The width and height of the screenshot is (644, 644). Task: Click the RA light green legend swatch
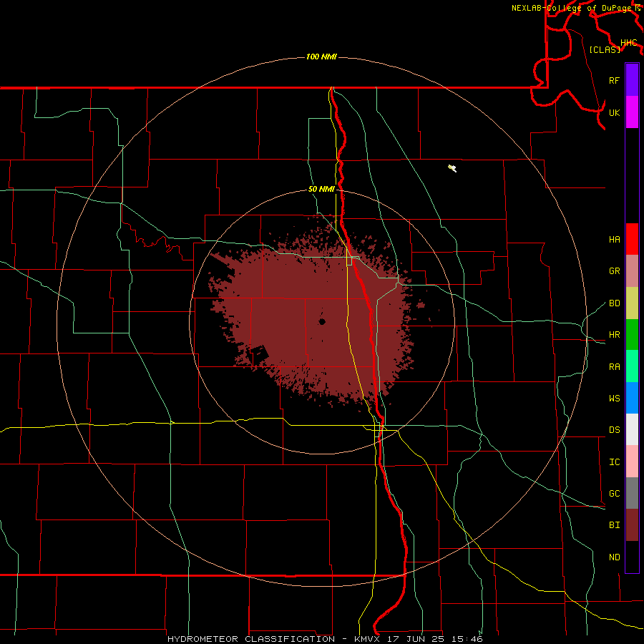pyautogui.click(x=632, y=366)
